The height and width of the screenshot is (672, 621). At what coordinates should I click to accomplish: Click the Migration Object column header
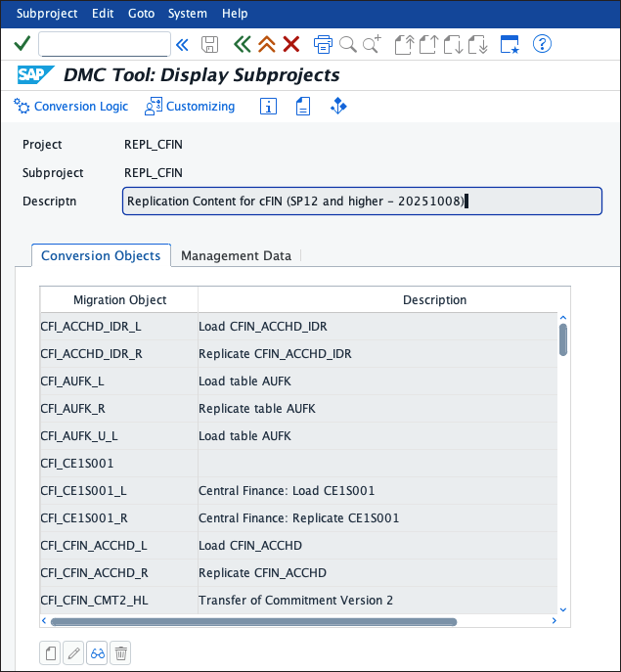pyautogui.click(x=119, y=299)
